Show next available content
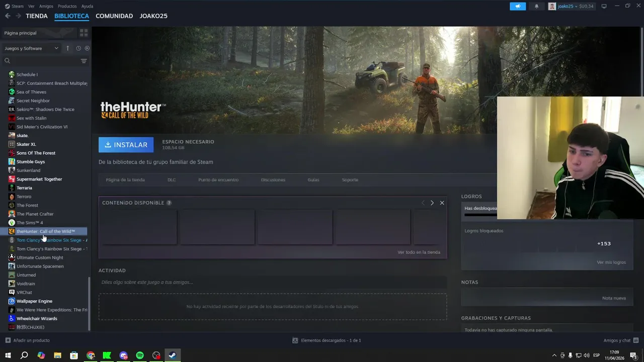Image resolution: width=644 pixels, height=362 pixels. coord(432,203)
